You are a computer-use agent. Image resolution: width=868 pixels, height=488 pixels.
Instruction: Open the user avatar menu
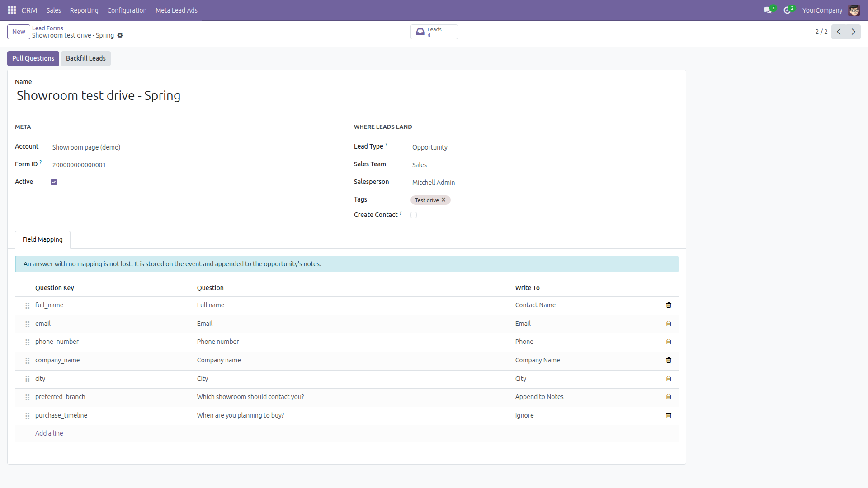point(854,10)
